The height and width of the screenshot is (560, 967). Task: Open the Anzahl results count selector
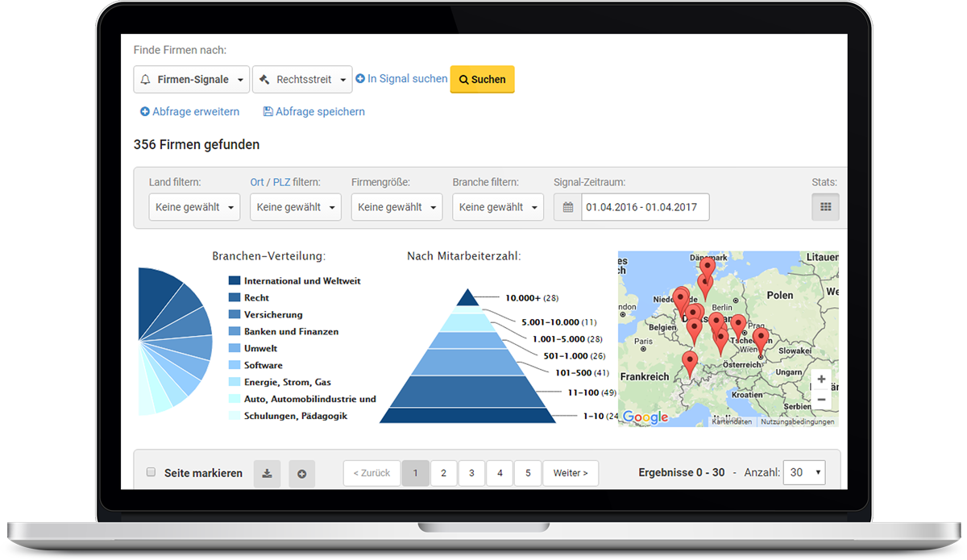(x=804, y=473)
